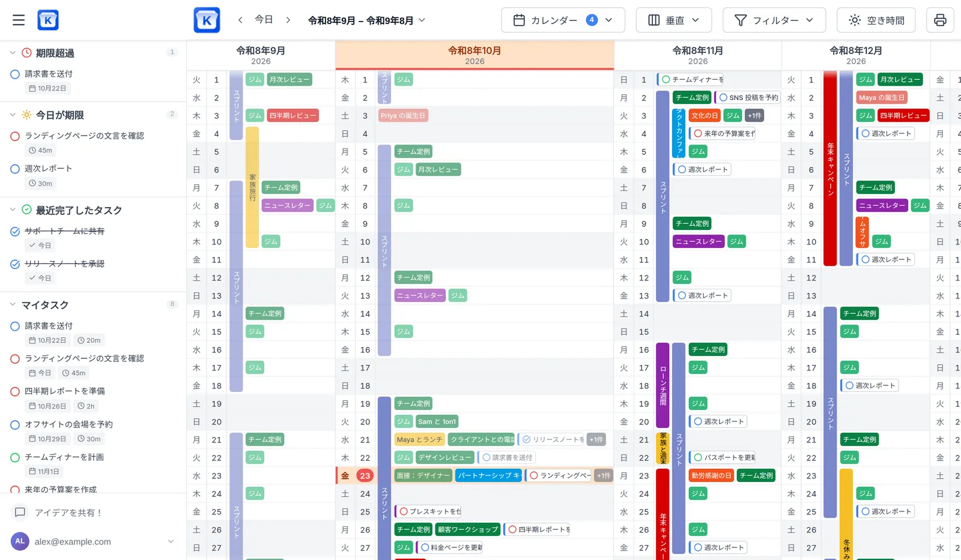Uncheck completed サポートチームに共有 task
The width and height of the screenshot is (961, 560).
tap(15, 232)
